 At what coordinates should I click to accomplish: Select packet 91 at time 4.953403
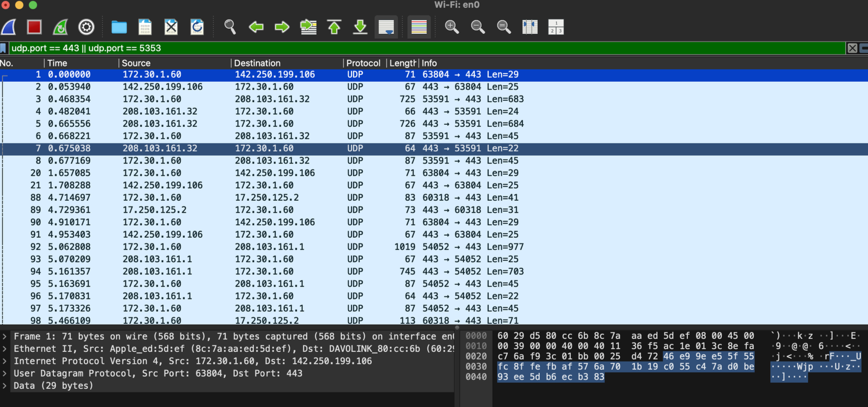click(434, 235)
